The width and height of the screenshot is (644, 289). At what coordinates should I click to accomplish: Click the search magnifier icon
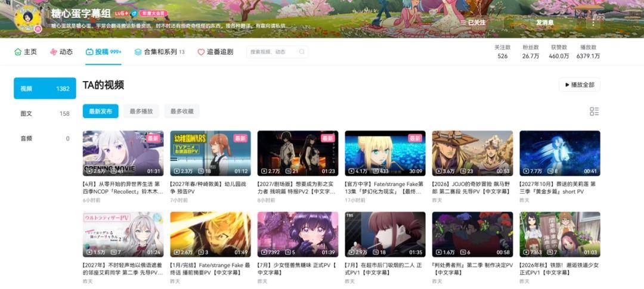point(302,52)
